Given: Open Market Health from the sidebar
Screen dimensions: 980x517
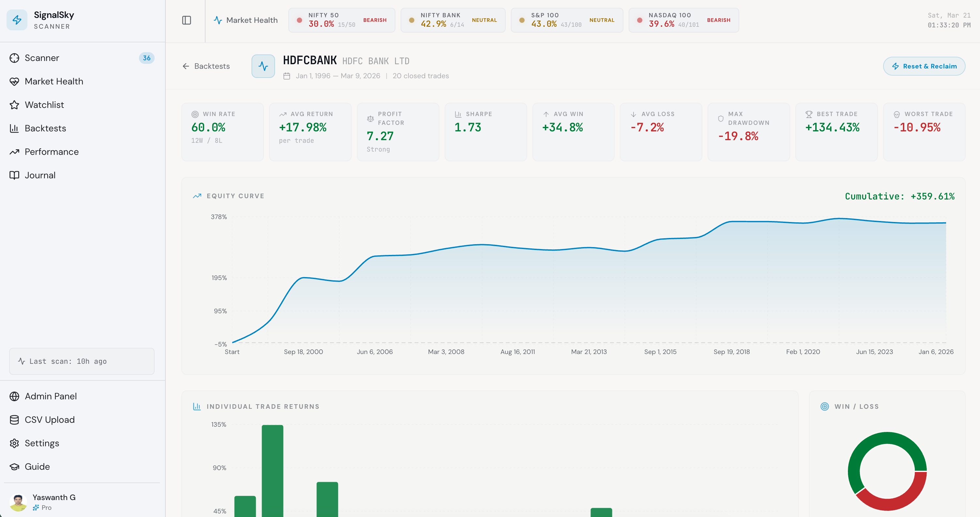Looking at the screenshot, I should pos(82,81).
